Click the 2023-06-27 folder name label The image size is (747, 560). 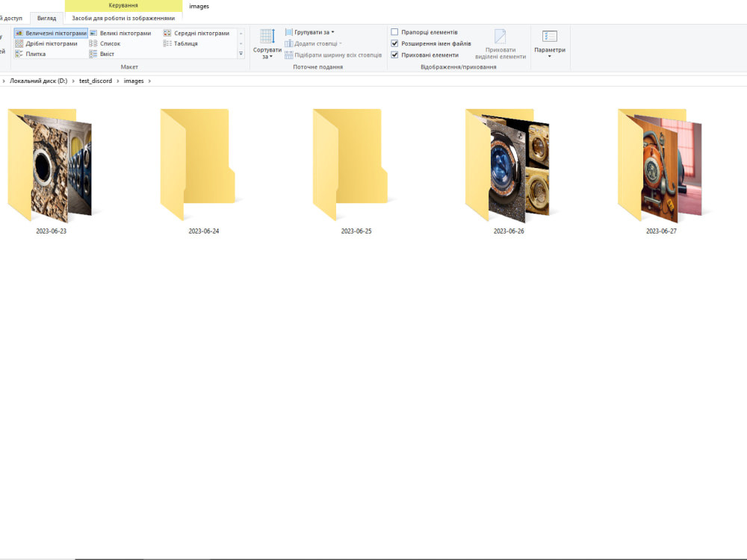[x=661, y=231]
